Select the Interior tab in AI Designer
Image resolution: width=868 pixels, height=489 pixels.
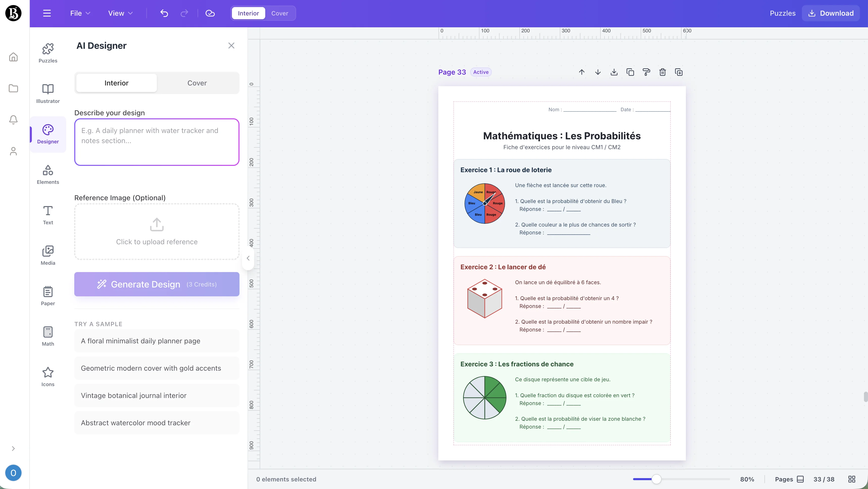tap(117, 83)
